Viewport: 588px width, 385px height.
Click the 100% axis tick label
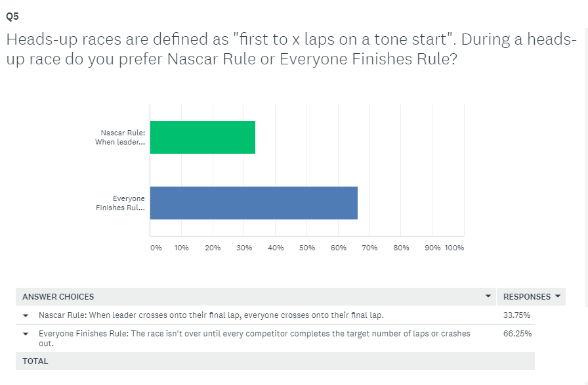(x=454, y=248)
